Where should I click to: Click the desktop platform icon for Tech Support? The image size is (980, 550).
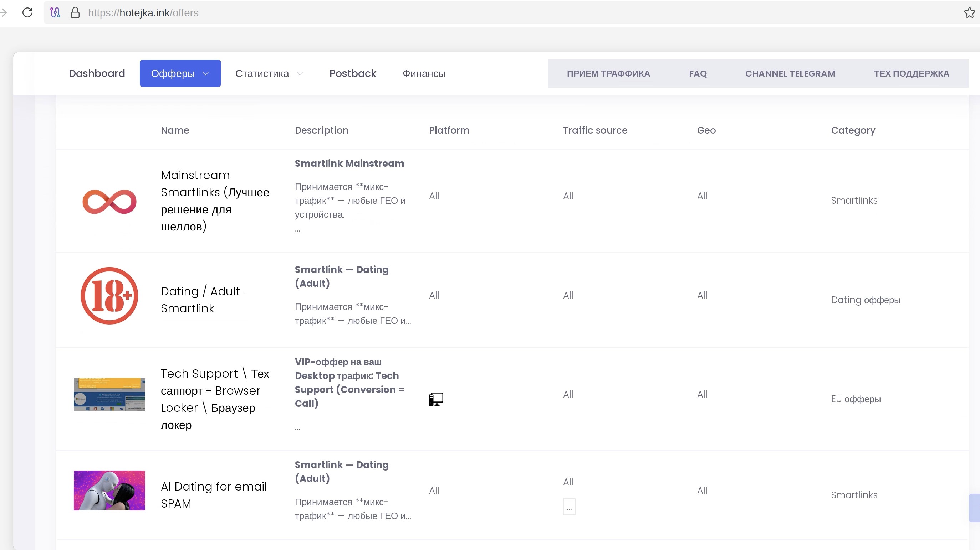(436, 399)
